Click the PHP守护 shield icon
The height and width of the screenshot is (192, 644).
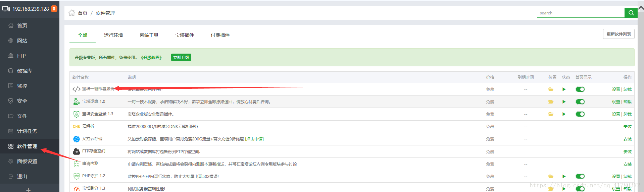tap(77, 176)
